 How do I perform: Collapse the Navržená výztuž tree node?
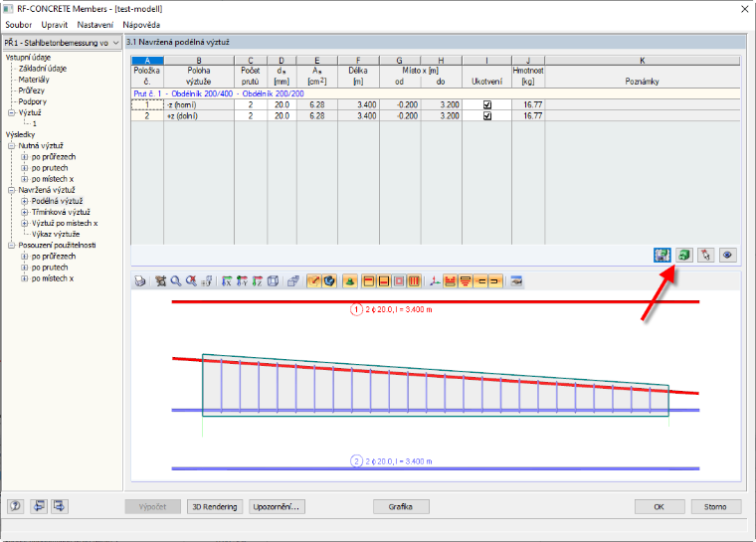tap(12, 190)
